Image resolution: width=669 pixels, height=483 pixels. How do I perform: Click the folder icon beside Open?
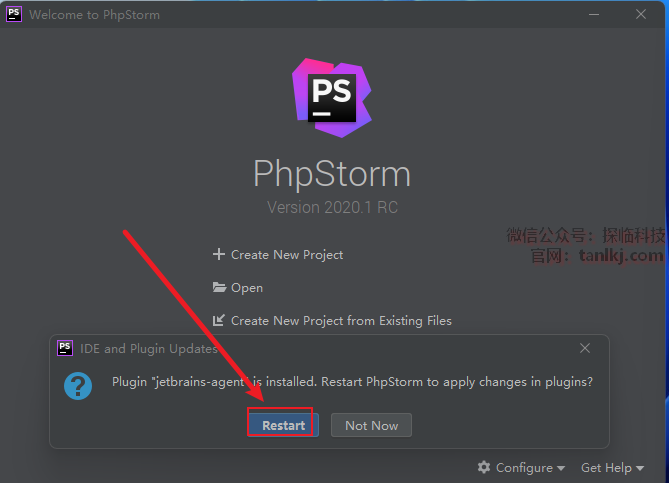(x=219, y=288)
